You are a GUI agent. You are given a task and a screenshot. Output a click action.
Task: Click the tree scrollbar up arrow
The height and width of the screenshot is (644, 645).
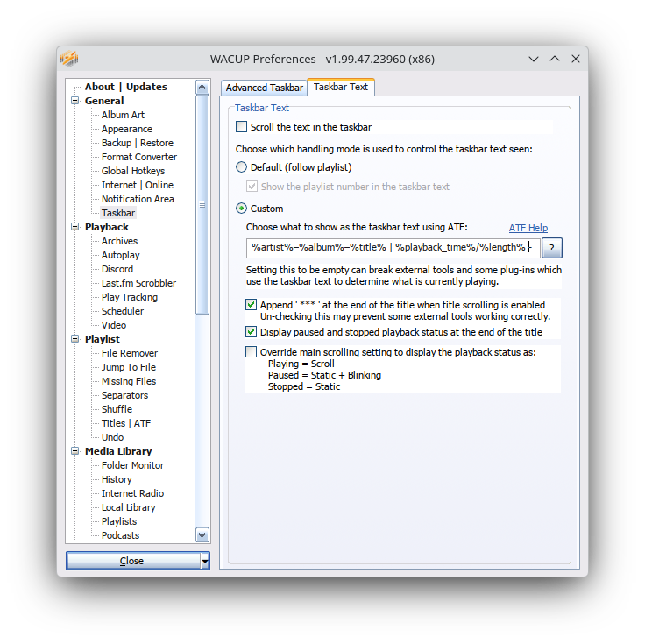click(202, 88)
